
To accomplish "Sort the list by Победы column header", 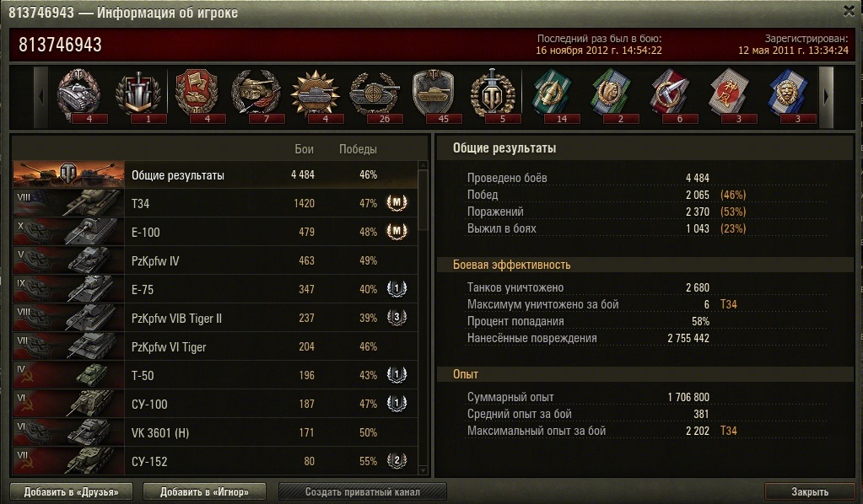I will 358,149.
